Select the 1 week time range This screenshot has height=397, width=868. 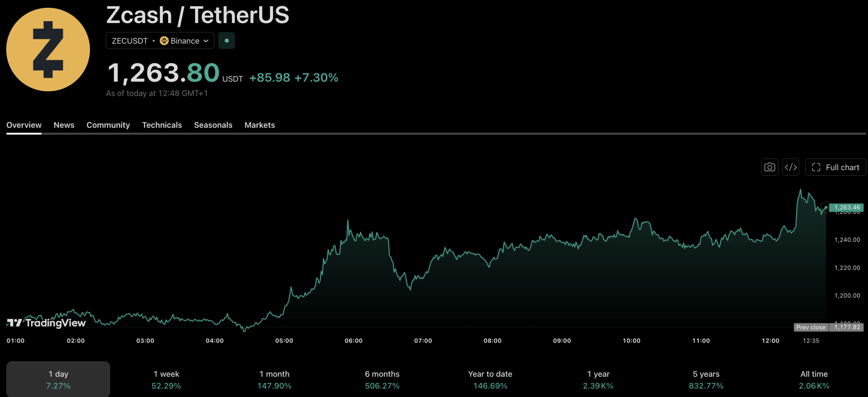(166, 379)
